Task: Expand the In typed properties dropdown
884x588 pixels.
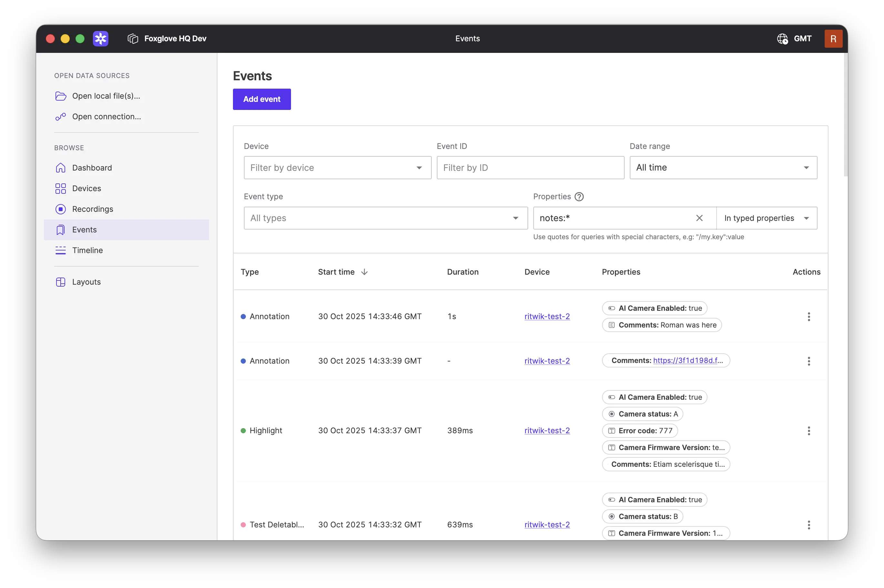Action: point(766,218)
